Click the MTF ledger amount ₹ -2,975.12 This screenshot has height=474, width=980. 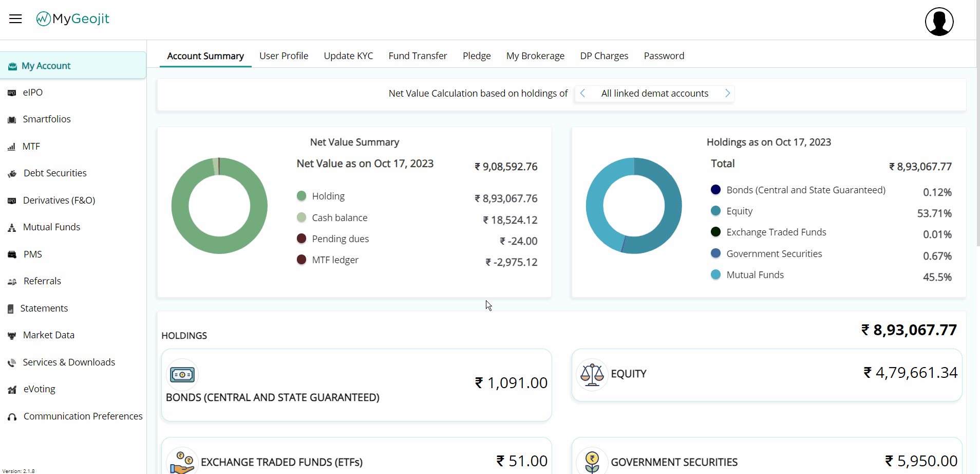point(512,262)
